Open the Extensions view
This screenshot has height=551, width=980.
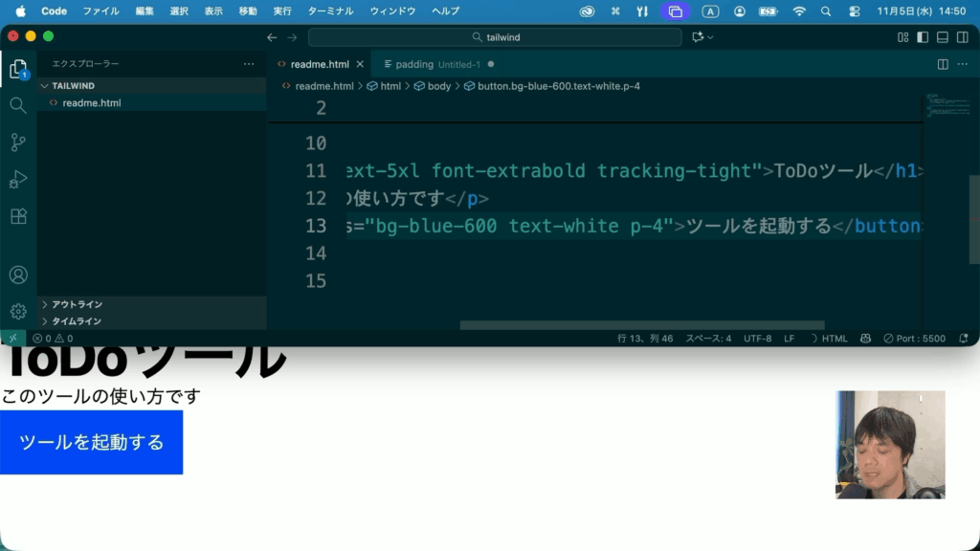[17, 217]
